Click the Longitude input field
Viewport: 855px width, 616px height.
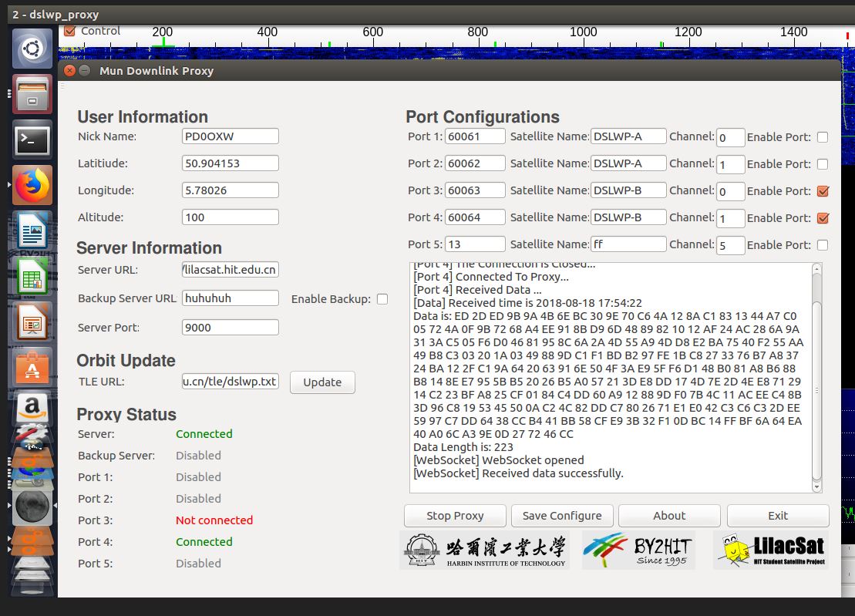click(230, 190)
